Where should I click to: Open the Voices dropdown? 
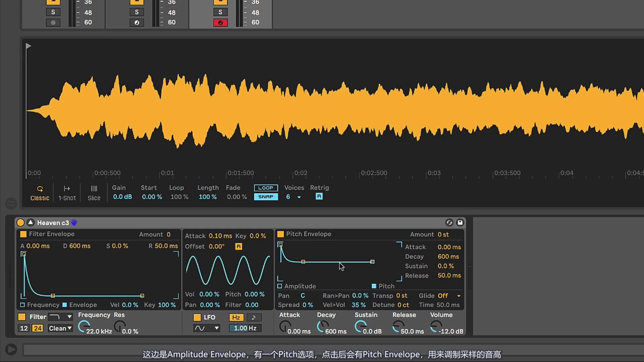click(x=299, y=197)
